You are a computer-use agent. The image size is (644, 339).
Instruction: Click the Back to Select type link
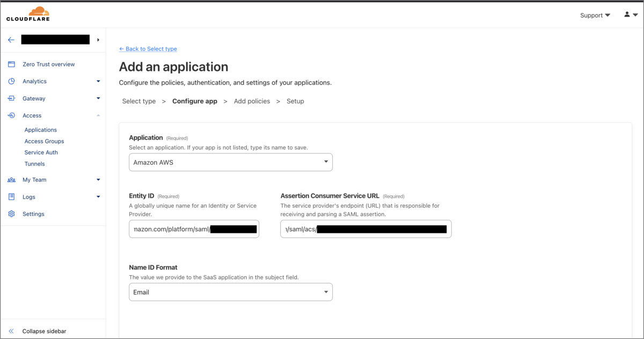148,49
